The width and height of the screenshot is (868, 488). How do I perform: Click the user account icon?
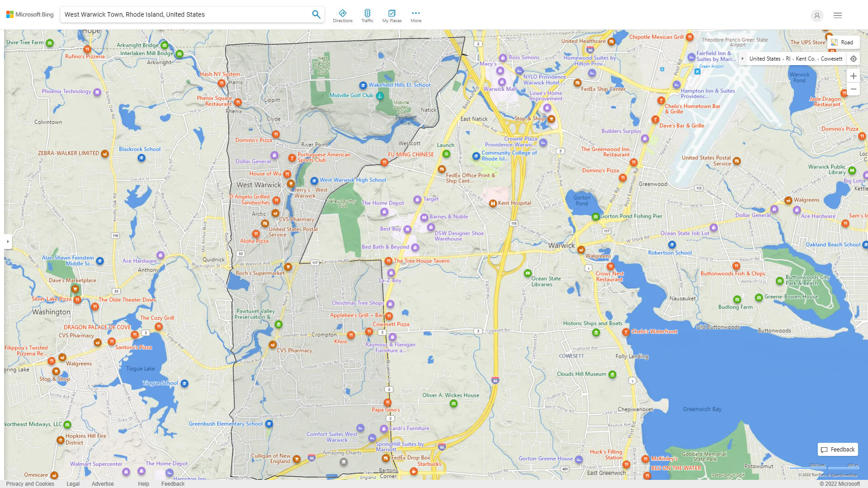pos(816,15)
